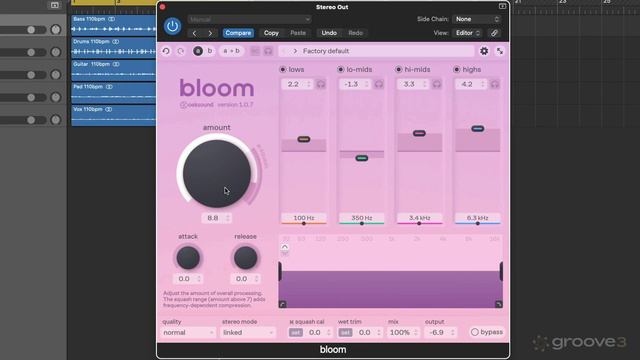Click the 350 Hz crossover frequency field
Screen dimensions: 640x360
[362, 218]
